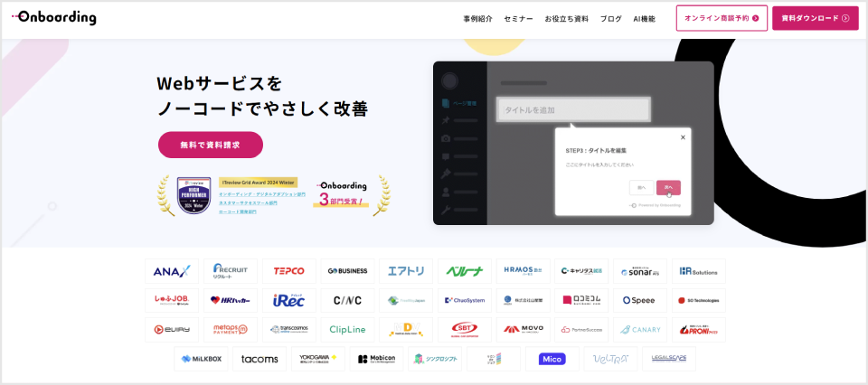Open the ローコード開発部門 link

pos(238,211)
